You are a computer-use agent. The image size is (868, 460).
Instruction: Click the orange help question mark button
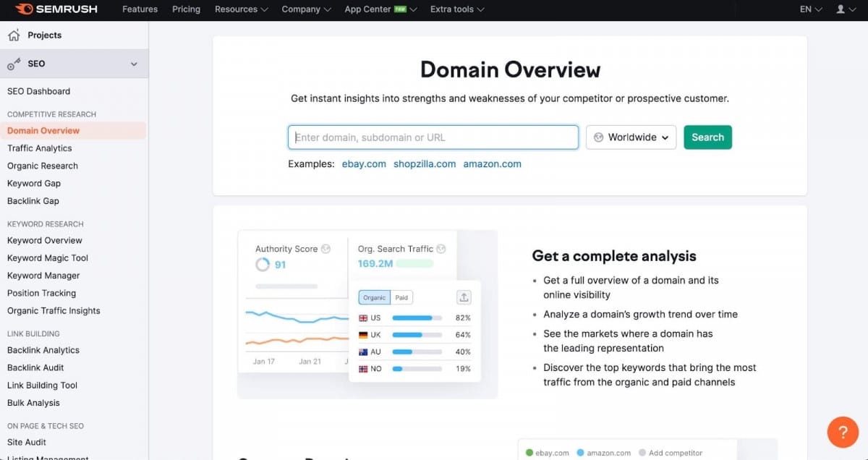[843, 432]
